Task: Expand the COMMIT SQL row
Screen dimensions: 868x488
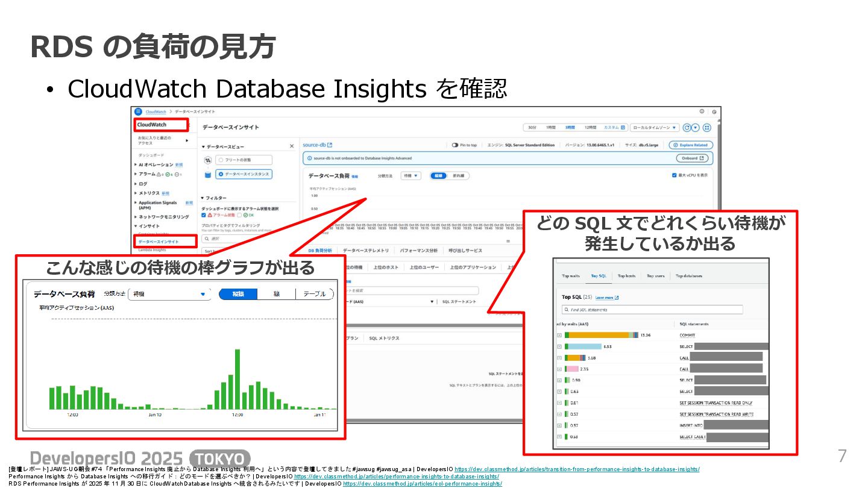Action: point(559,335)
